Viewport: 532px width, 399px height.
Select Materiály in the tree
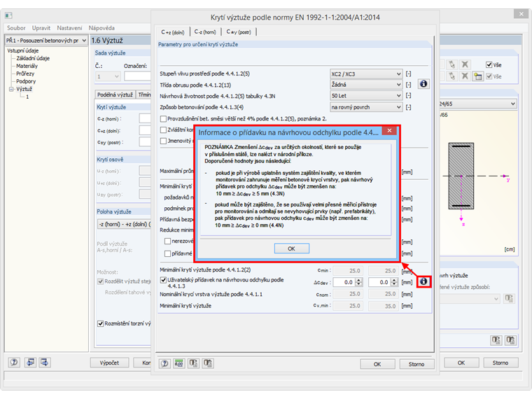pyautogui.click(x=27, y=66)
